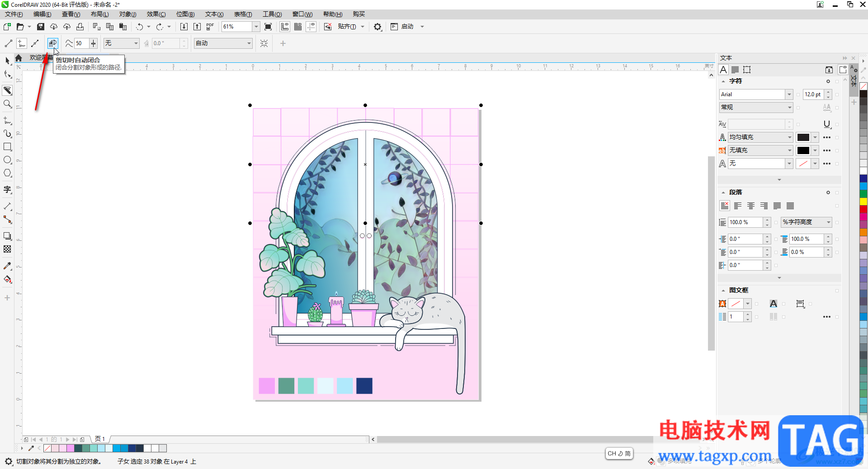Open the cut span dropdown set to 无

(x=136, y=43)
